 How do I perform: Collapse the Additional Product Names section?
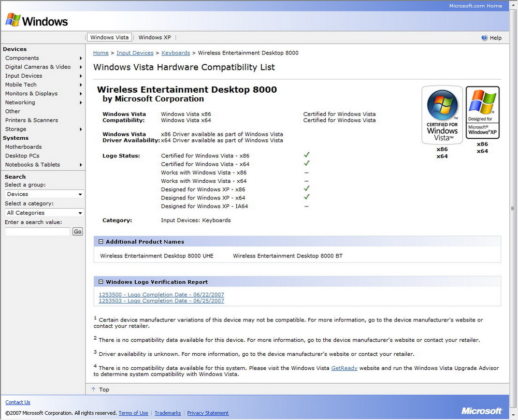pyautogui.click(x=101, y=242)
